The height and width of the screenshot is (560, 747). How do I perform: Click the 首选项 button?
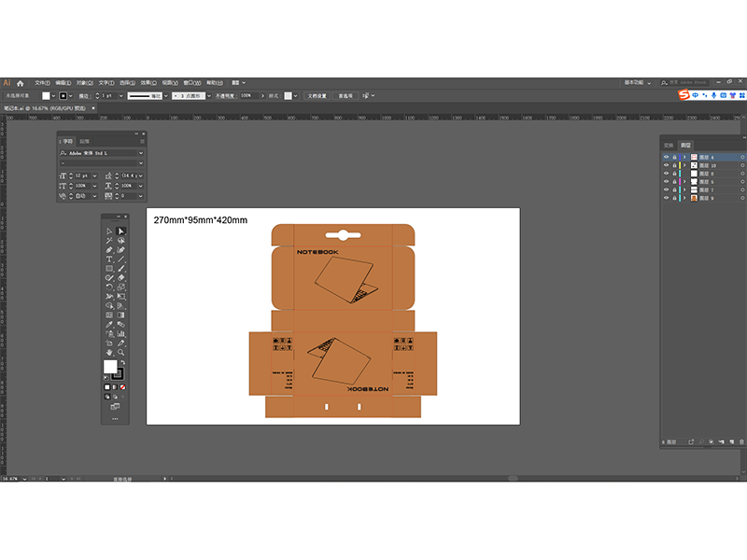pos(345,95)
